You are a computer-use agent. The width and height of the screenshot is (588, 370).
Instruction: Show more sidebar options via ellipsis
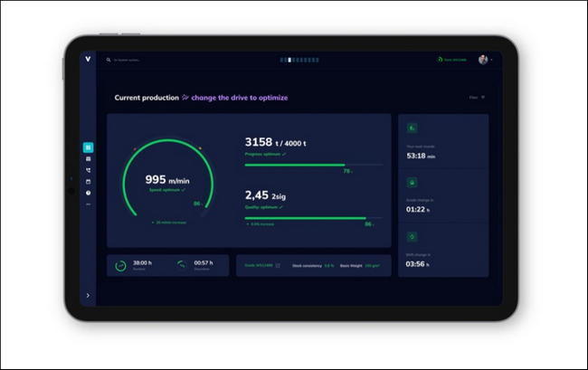[88, 204]
